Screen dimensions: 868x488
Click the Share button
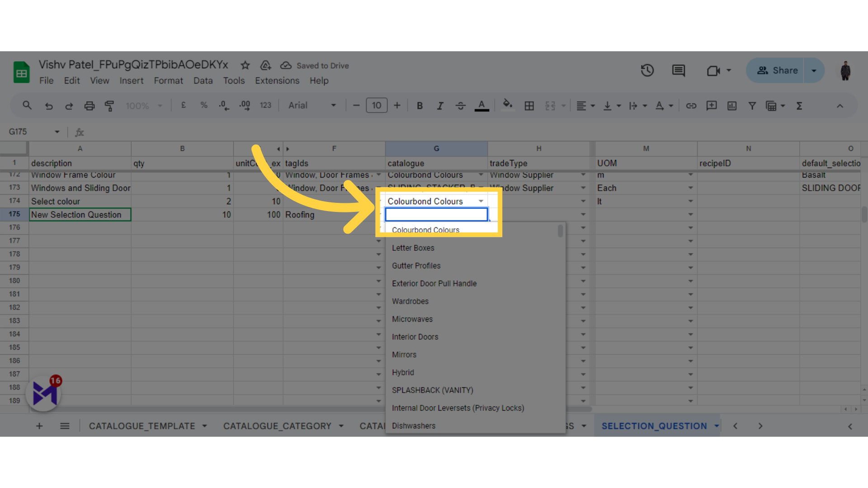[775, 70]
